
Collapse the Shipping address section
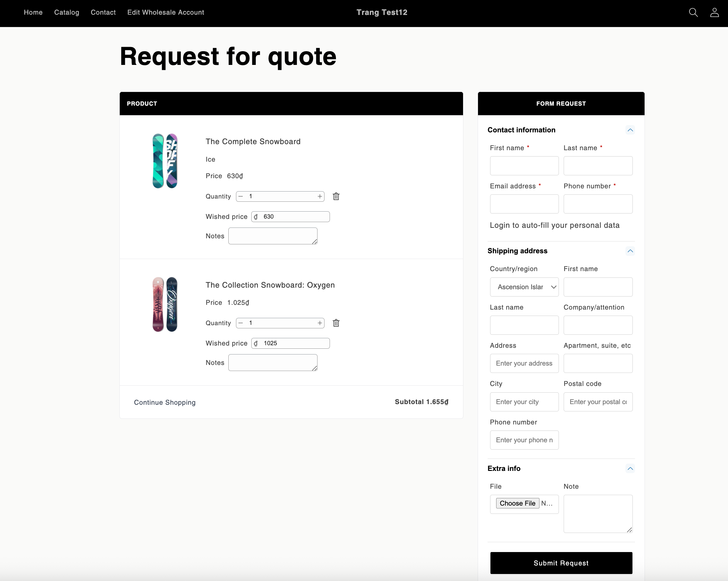[x=630, y=251]
